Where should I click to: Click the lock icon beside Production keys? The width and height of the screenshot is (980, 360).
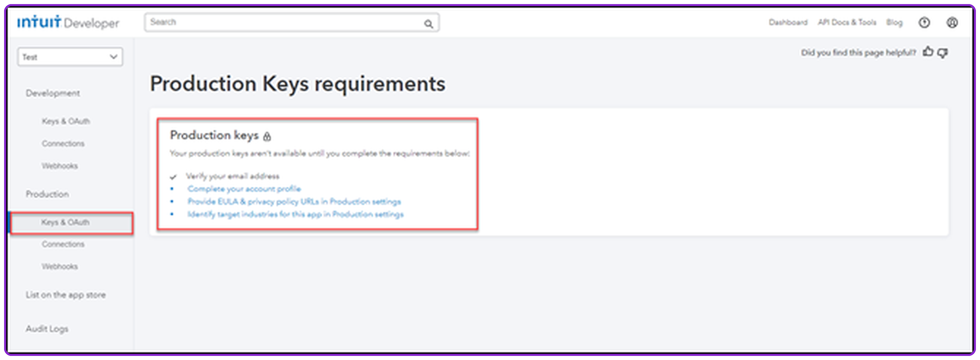267,136
